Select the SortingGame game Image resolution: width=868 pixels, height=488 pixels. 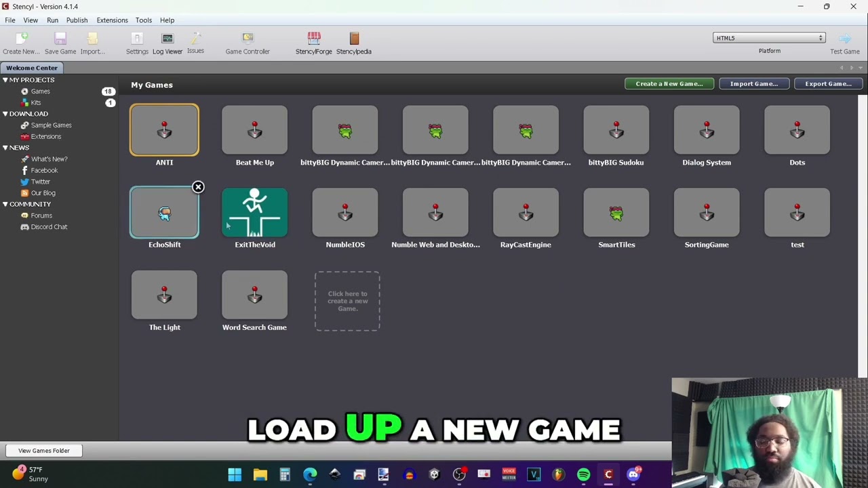pyautogui.click(x=707, y=213)
